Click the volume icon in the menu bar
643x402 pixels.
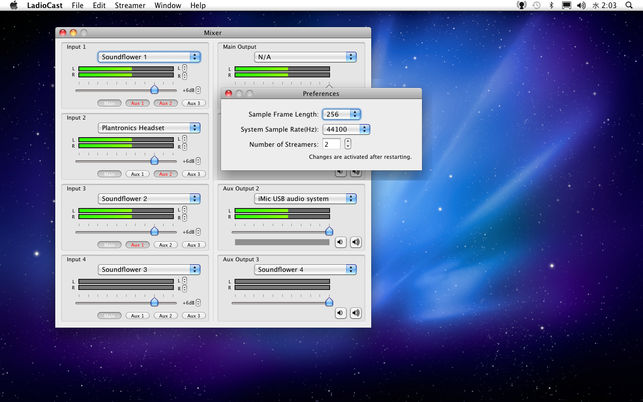tap(581, 5)
